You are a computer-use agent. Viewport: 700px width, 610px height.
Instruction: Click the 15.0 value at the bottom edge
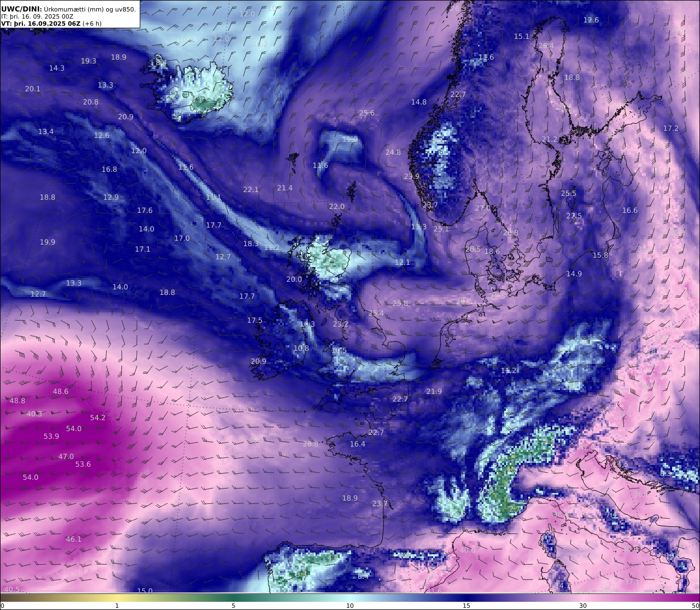(x=145, y=590)
